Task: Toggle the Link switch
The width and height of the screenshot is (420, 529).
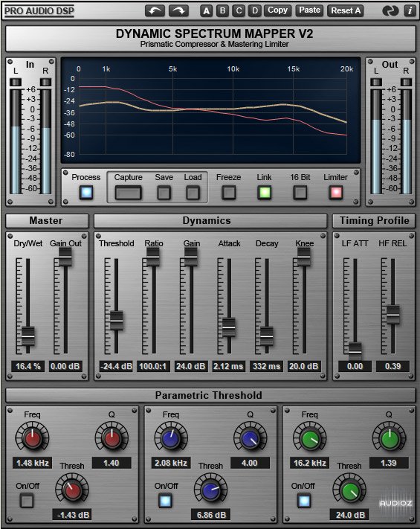Action: coord(265,193)
